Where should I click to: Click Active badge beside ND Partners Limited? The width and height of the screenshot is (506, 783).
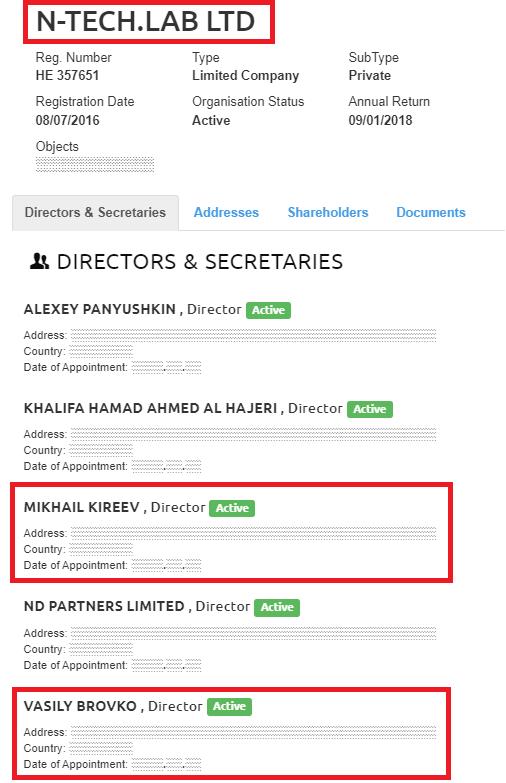(277, 607)
